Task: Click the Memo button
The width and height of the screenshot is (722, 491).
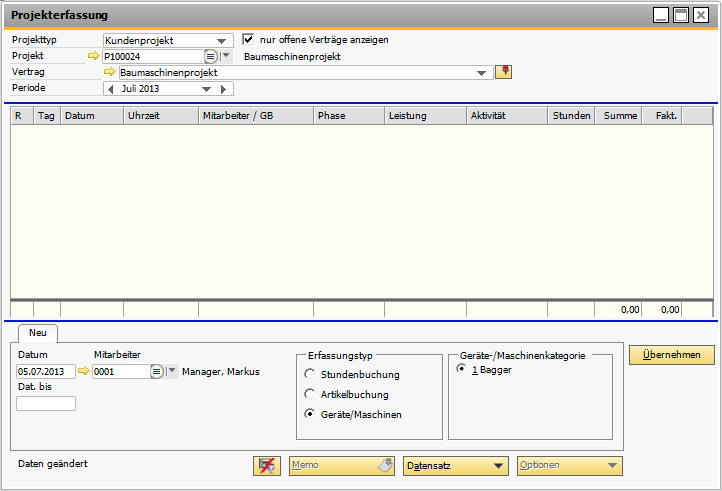Action: [342, 466]
